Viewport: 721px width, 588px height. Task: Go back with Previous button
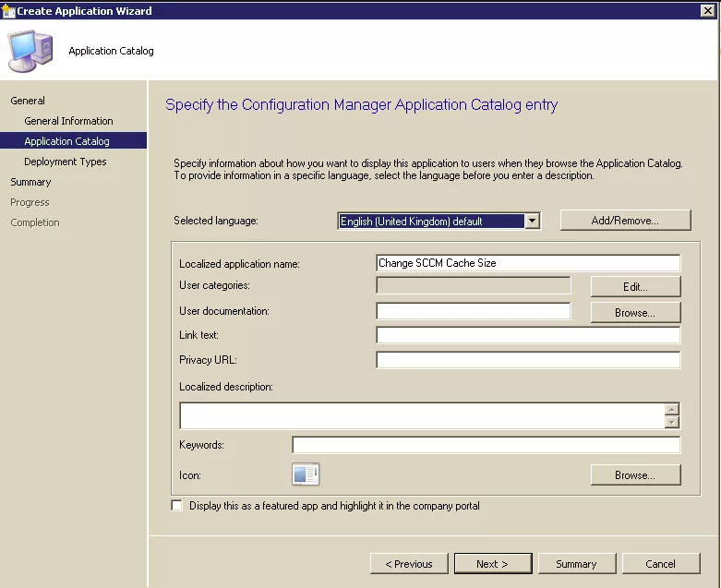click(409, 564)
